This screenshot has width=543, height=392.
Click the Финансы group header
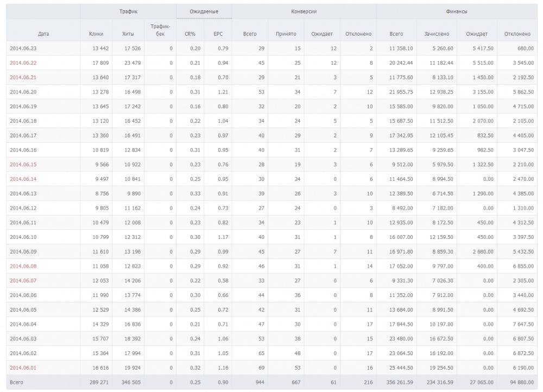click(457, 11)
